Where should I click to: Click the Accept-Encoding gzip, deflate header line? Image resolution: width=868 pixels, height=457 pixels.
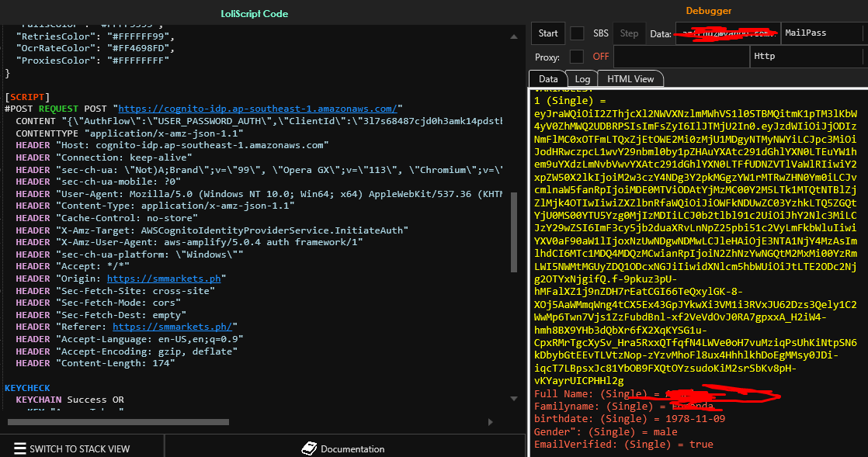click(127, 351)
